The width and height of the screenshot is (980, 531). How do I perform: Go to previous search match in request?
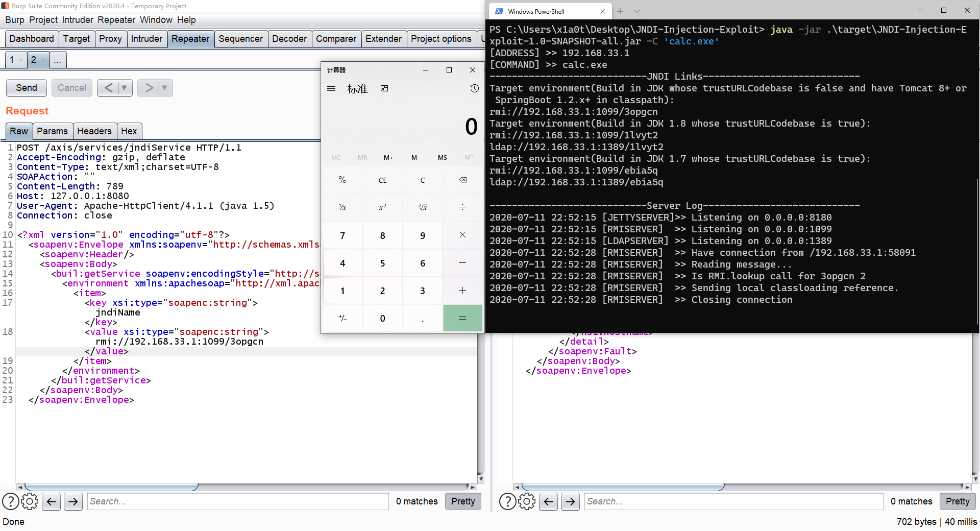pos(52,501)
